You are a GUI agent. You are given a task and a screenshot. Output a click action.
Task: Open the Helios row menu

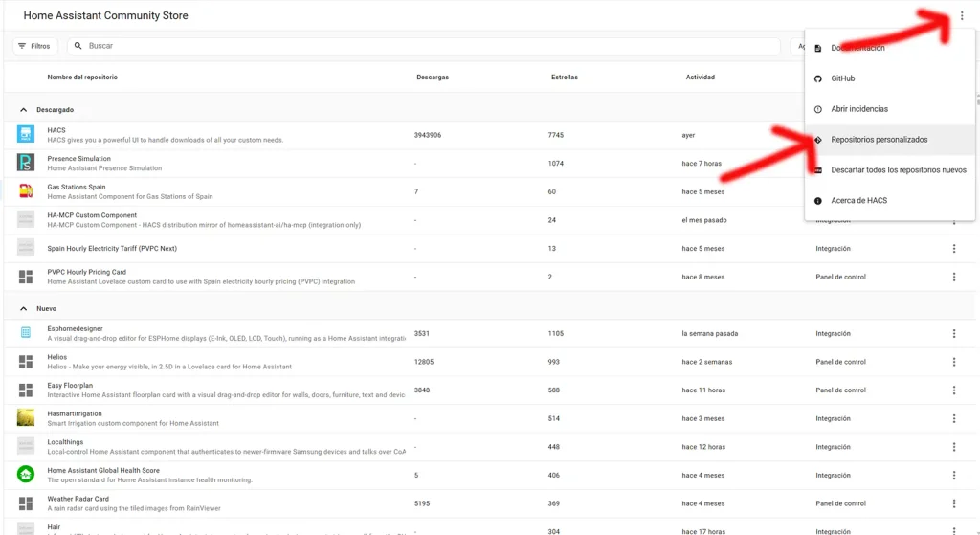click(954, 361)
